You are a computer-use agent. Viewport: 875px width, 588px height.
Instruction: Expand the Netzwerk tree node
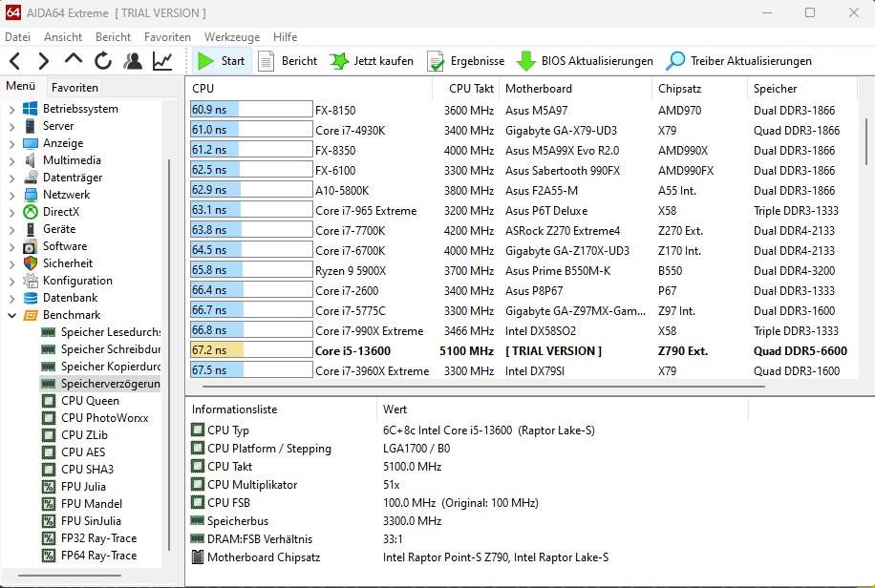pos(11,196)
